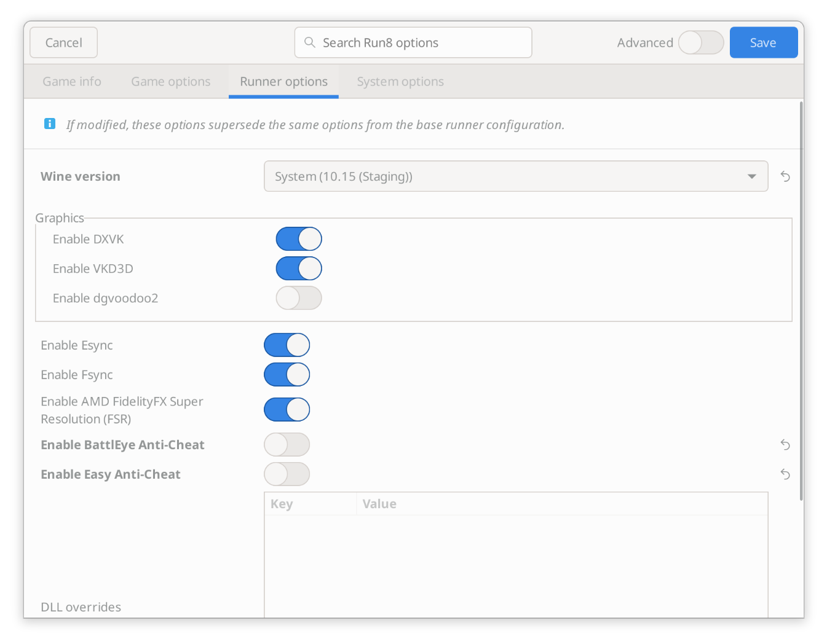The width and height of the screenshot is (827, 644).
Task: Disable the Enable DXVK toggle
Action: 299,238
